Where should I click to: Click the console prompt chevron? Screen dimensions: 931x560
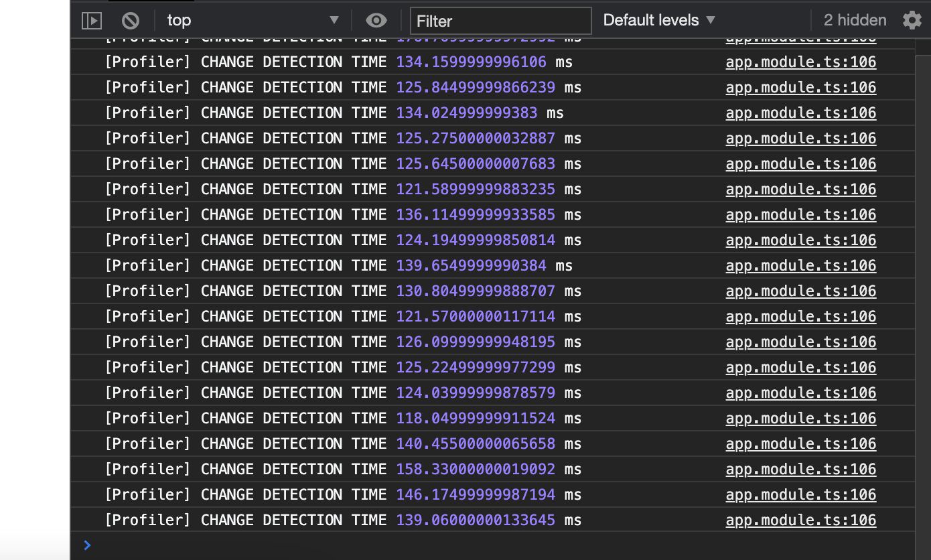87,545
